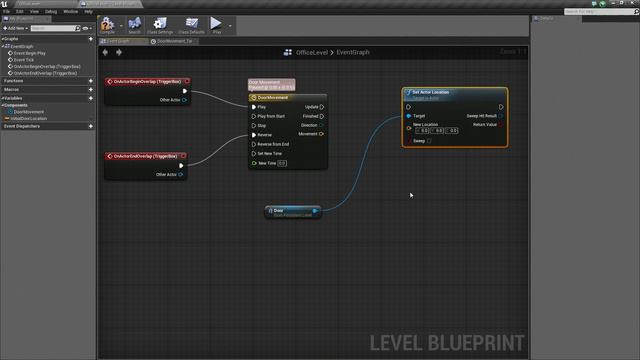This screenshot has height=360, width=640.
Task: Select the OnActorEndOverlap (TriggerBox) node header
Action: point(145,156)
